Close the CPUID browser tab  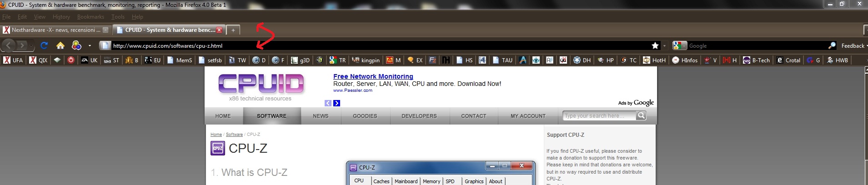point(219,30)
